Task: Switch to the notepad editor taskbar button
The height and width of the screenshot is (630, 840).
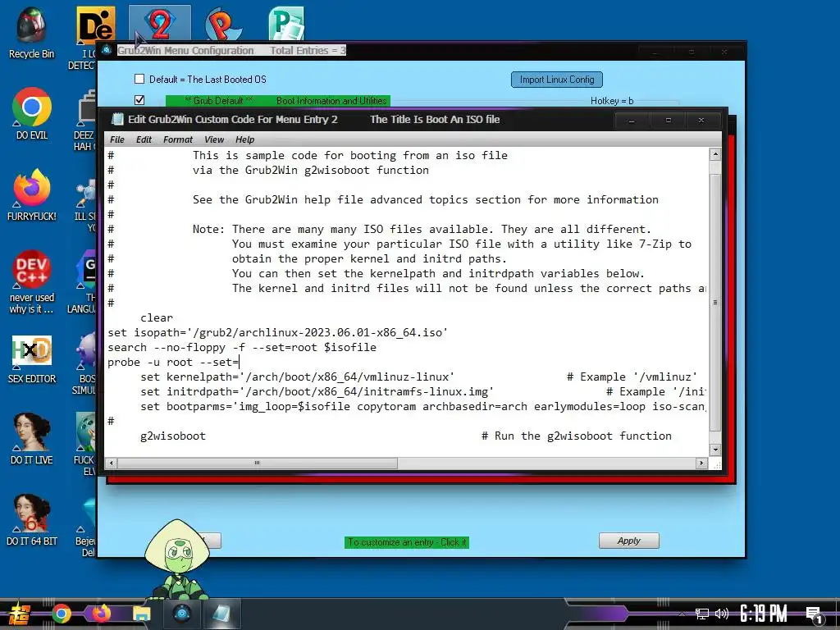Action: (221, 614)
